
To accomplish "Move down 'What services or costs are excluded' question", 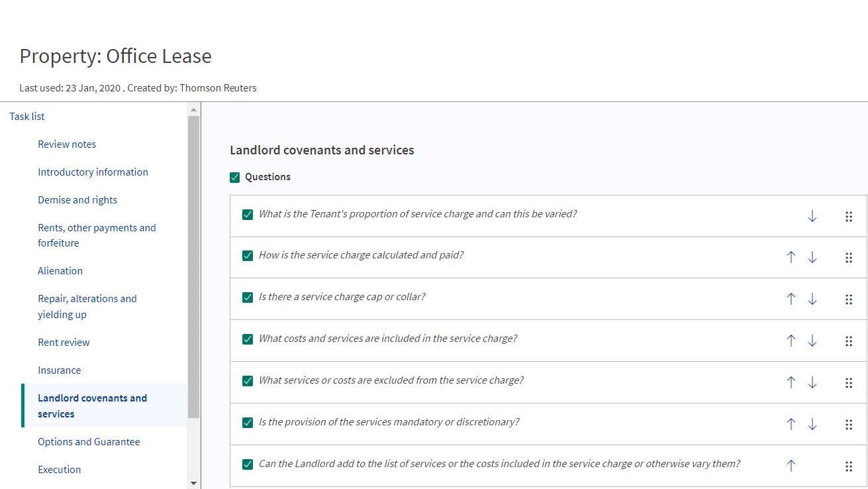I will (812, 383).
